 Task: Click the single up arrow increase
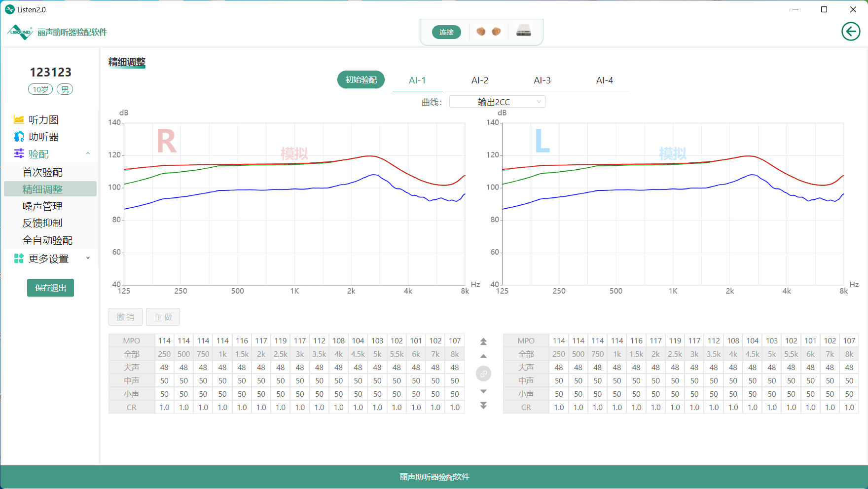[x=483, y=356]
